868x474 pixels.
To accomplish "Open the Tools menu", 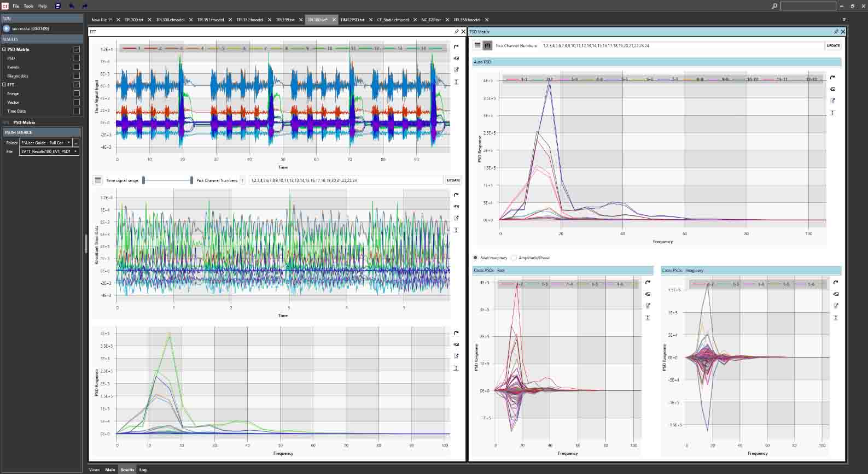I will (28, 6).
